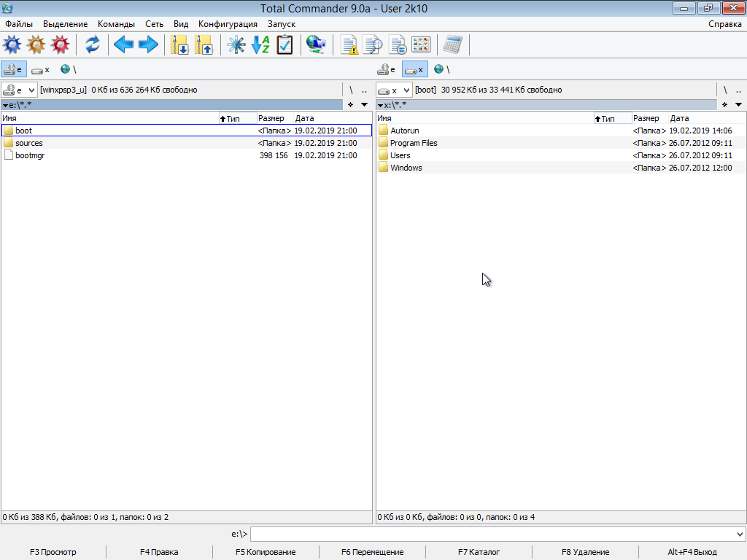Viewport: 747px width, 560px height.
Task: Select drive e button in left panel
Action: click(x=13, y=69)
